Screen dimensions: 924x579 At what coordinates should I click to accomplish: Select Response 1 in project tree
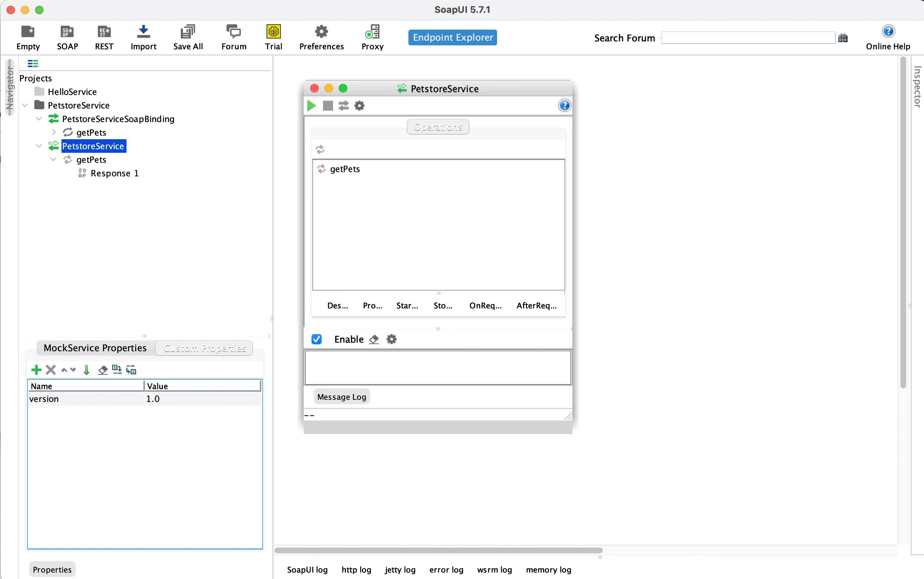(x=114, y=173)
